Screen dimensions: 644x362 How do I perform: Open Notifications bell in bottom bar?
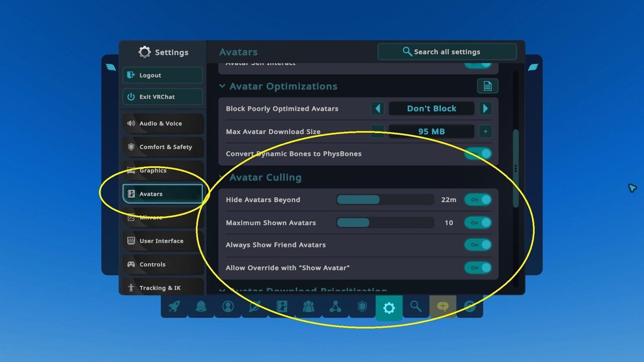[x=201, y=307]
